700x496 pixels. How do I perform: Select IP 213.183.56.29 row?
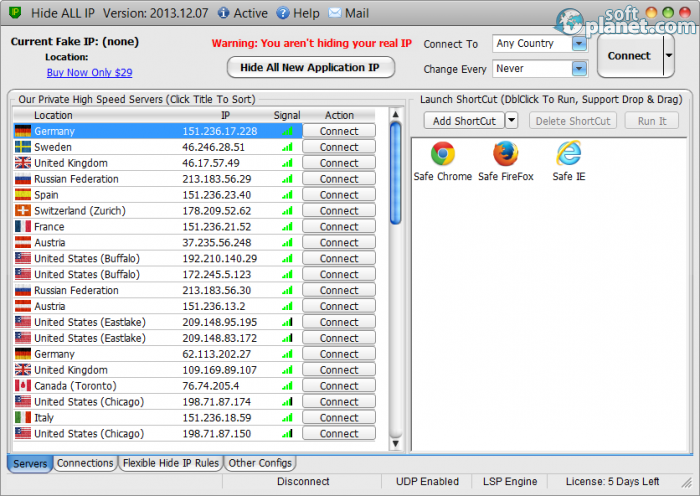pos(158,179)
